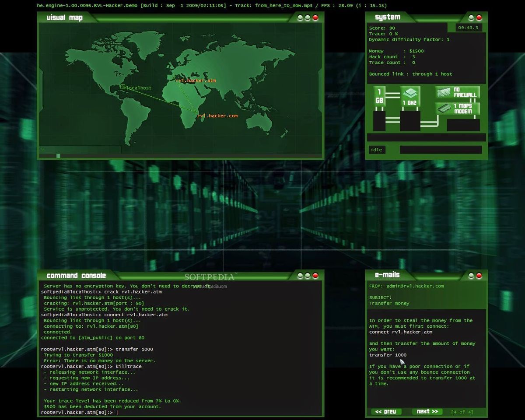Click the 'transfer 1000' command in e-mail body
The width and height of the screenshot is (525, 420).
(x=388, y=355)
